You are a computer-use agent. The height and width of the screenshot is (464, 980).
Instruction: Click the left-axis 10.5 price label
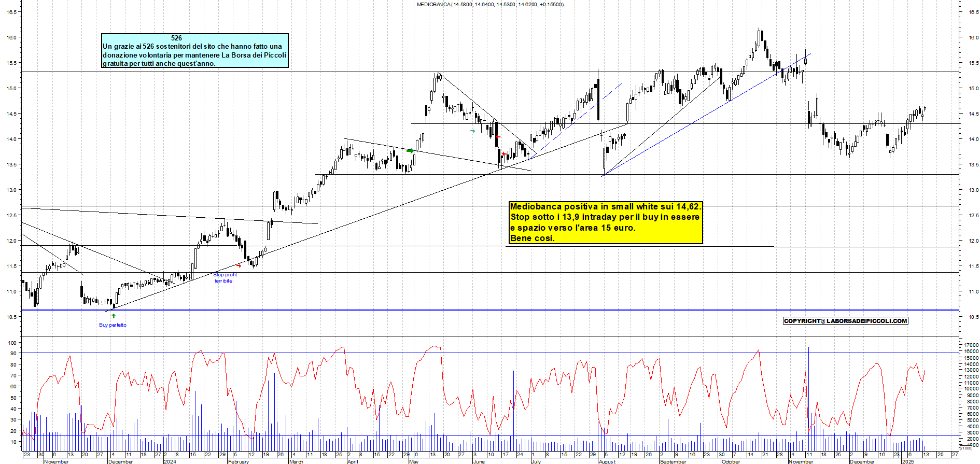tap(12, 317)
